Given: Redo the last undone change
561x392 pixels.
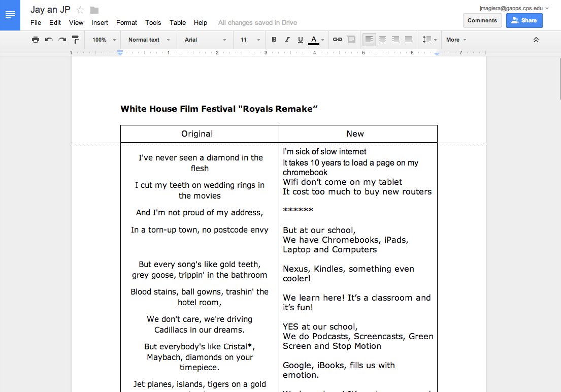Looking at the screenshot, I should coord(62,40).
